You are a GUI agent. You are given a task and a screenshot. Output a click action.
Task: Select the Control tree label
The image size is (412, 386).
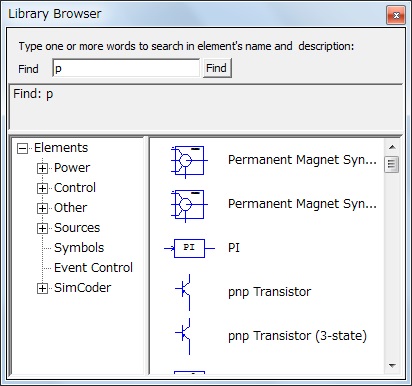pos(75,188)
